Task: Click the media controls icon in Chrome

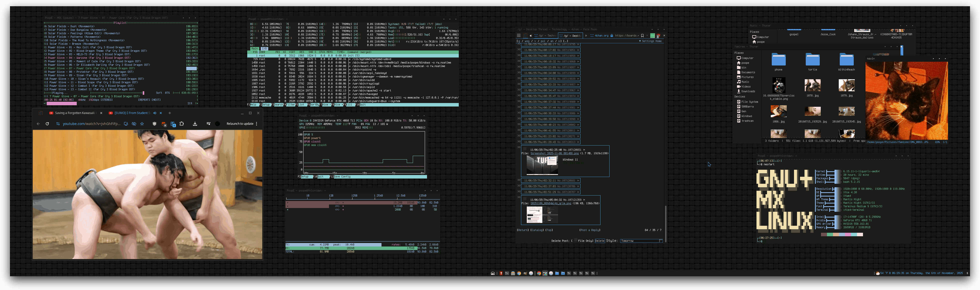Action: pos(208,124)
